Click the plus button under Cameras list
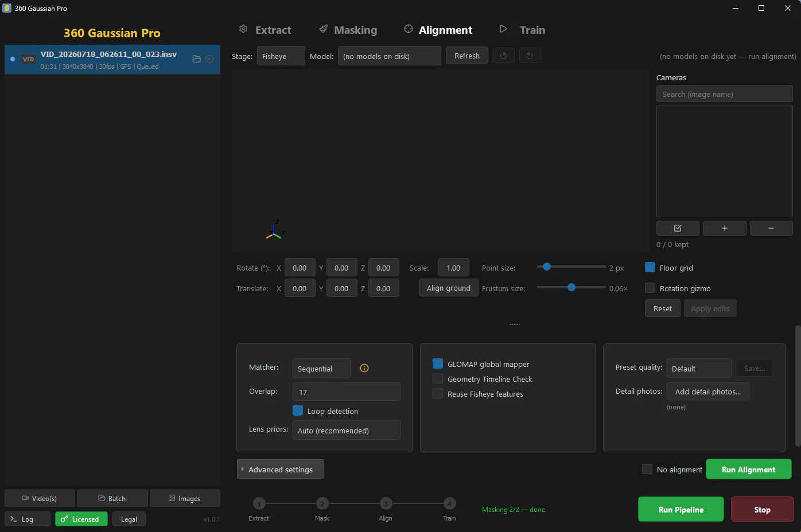The width and height of the screenshot is (801, 532). click(x=725, y=228)
